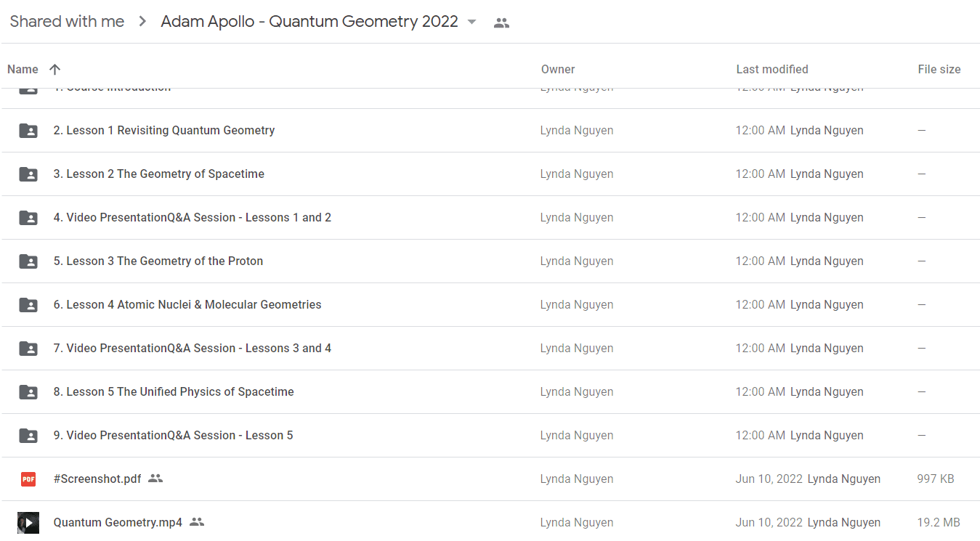980x541 pixels.
Task: Click the folder icon beside Geometry of Spacetime
Action: point(28,174)
